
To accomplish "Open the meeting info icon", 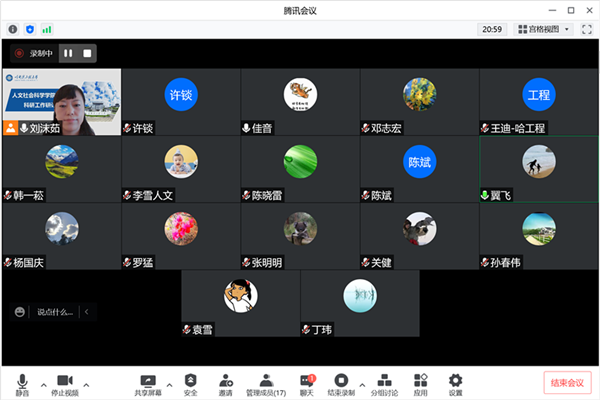I will pos(13,29).
